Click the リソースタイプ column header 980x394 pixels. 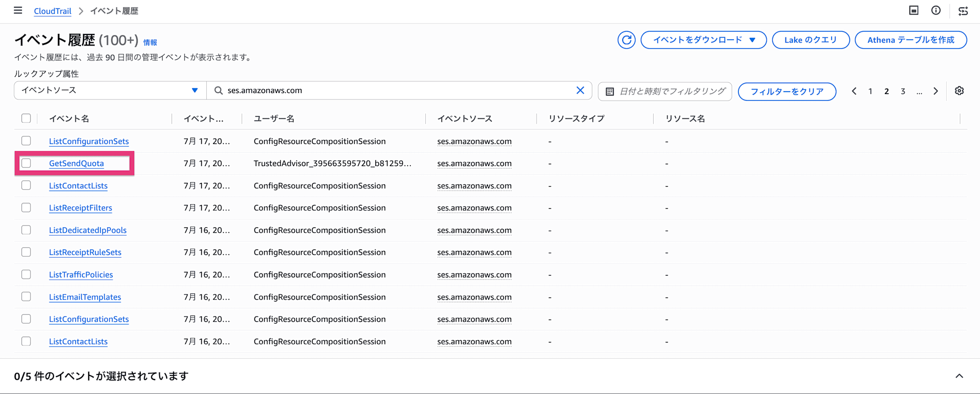576,118
